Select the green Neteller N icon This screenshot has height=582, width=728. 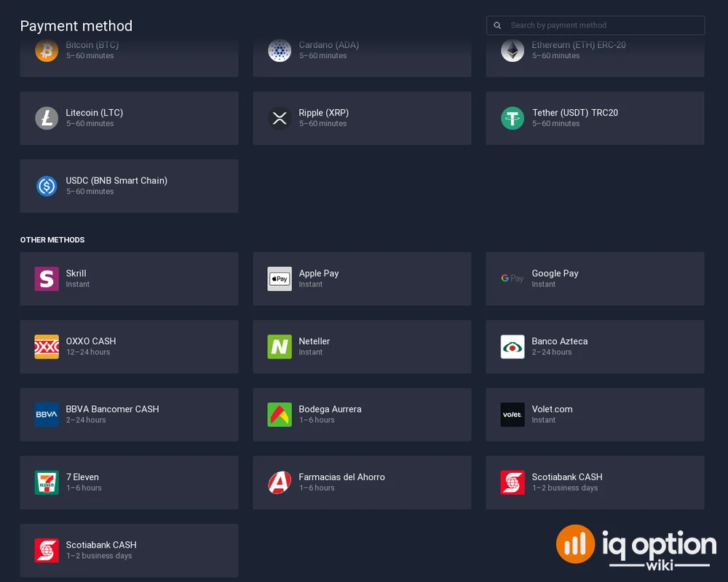coord(280,347)
